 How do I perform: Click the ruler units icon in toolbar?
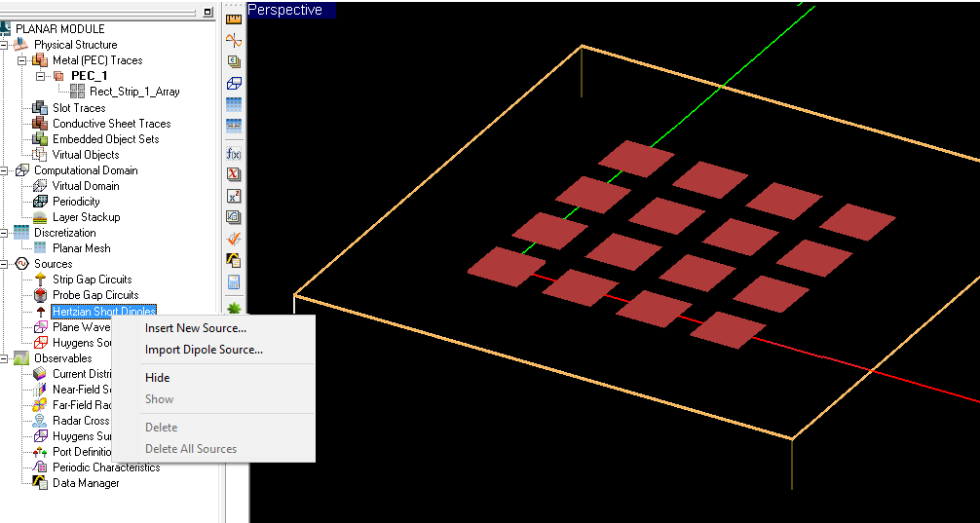pos(234,19)
